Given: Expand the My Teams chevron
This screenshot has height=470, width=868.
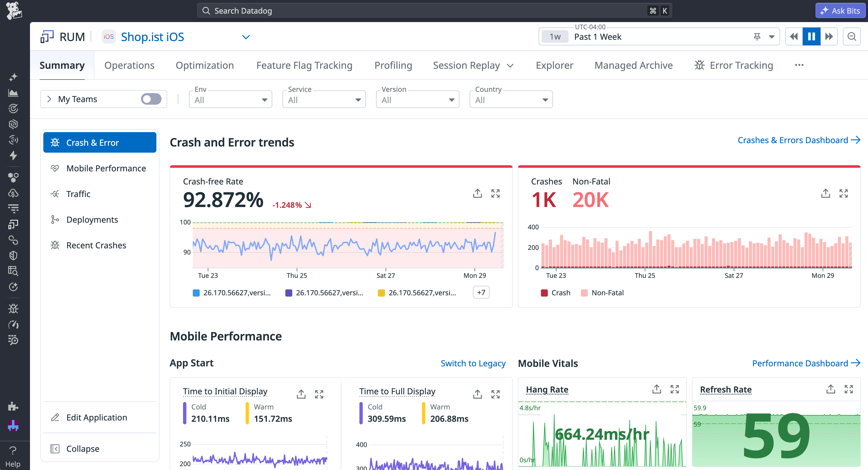Looking at the screenshot, I should (x=49, y=99).
